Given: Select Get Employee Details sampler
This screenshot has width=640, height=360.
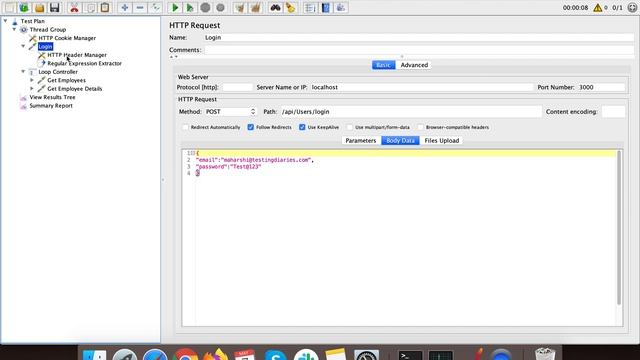Looking at the screenshot, I should pos(75,89).
